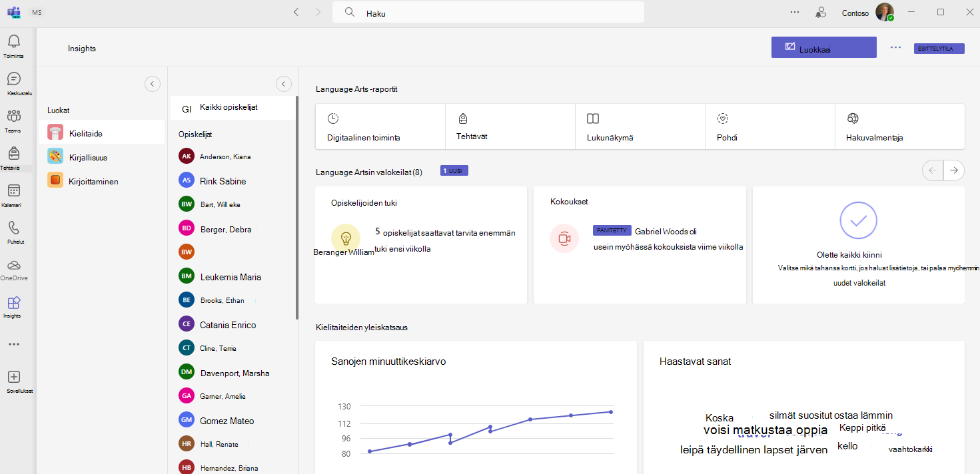
Task: Show next spotlight with right arrow
Action: tap(954, 171)
